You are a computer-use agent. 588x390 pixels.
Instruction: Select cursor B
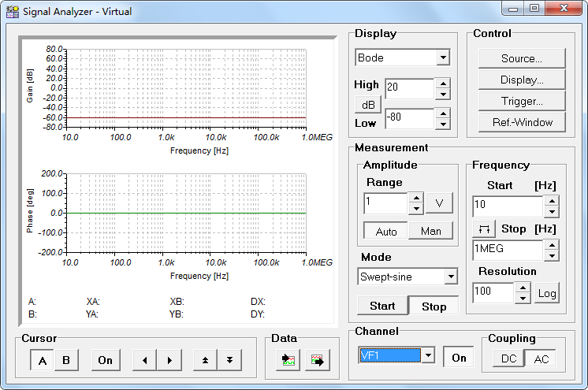pos(66,360)
